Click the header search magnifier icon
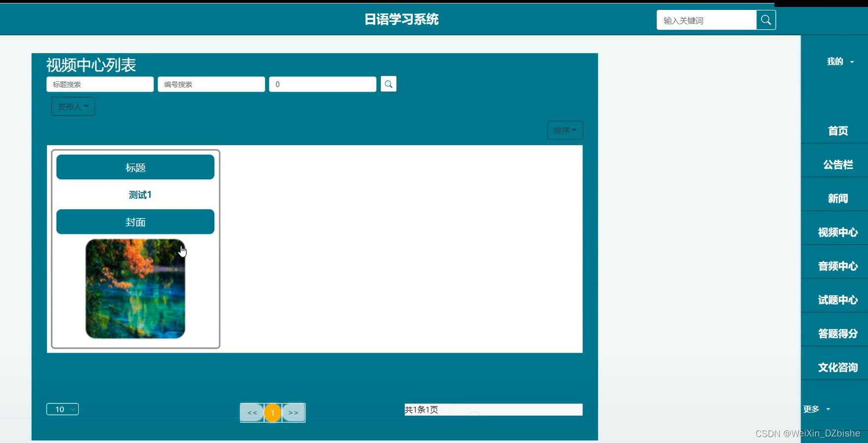The height and width of the screenshot is (443, 868). pos(766,20)
